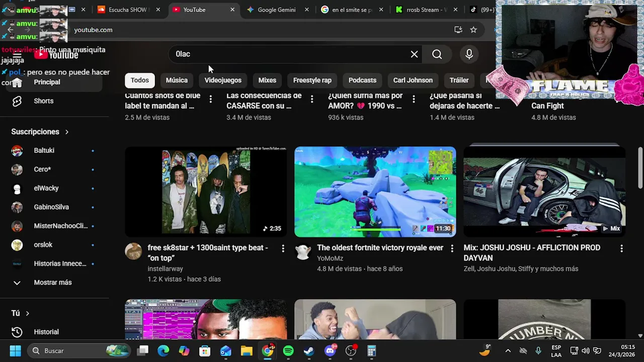Open File Explorer from the taskbar
This screenshot has height=362, width=644.
tap(247, 350)
